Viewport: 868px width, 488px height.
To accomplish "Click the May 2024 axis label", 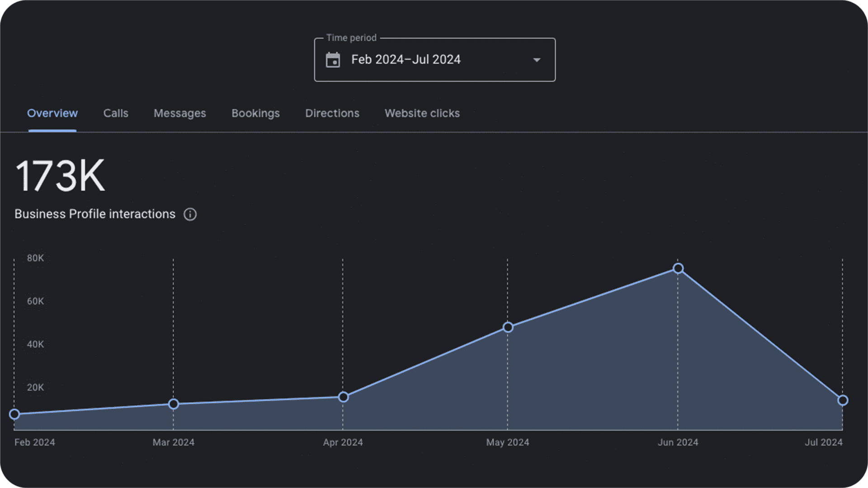I will 508,442.
